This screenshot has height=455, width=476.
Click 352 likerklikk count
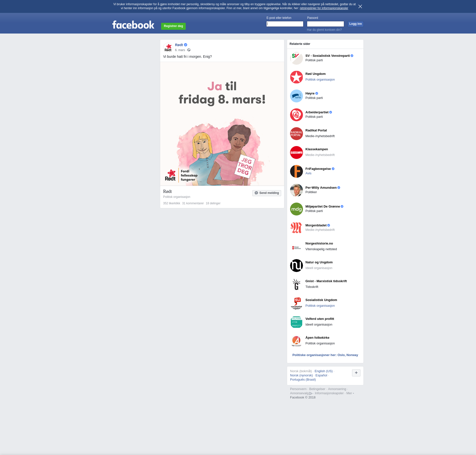tap(172, 203)
